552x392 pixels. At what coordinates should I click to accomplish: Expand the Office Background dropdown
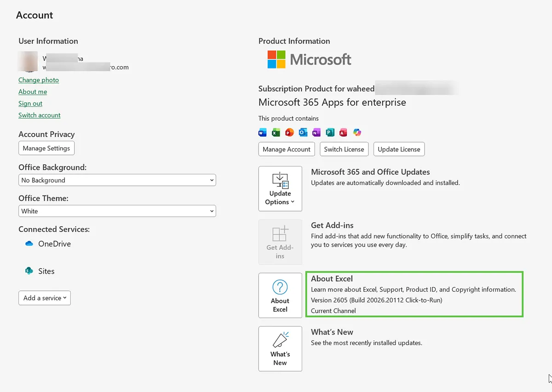[x=117, y=180]
